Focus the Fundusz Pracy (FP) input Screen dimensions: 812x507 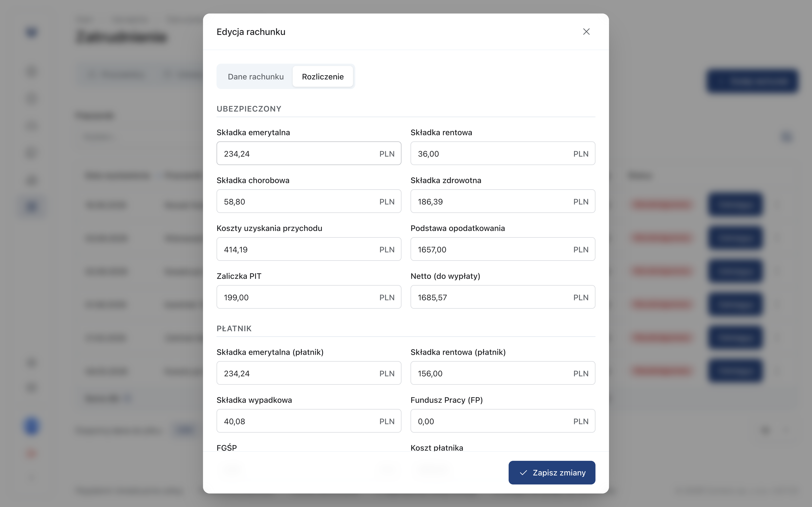coord(503,421)
